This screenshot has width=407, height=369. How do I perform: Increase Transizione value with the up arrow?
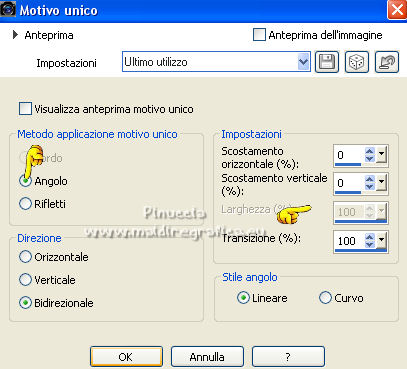[369, 237]
